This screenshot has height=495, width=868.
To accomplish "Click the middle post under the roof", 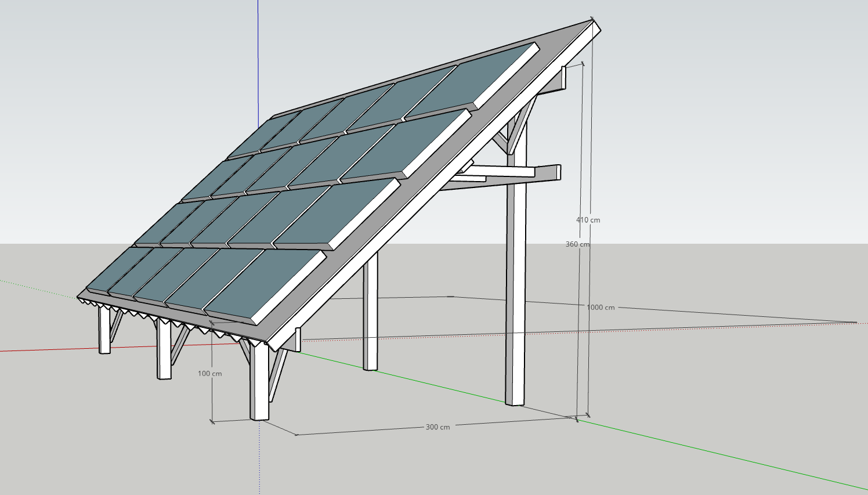I will [x=370, y=313].
